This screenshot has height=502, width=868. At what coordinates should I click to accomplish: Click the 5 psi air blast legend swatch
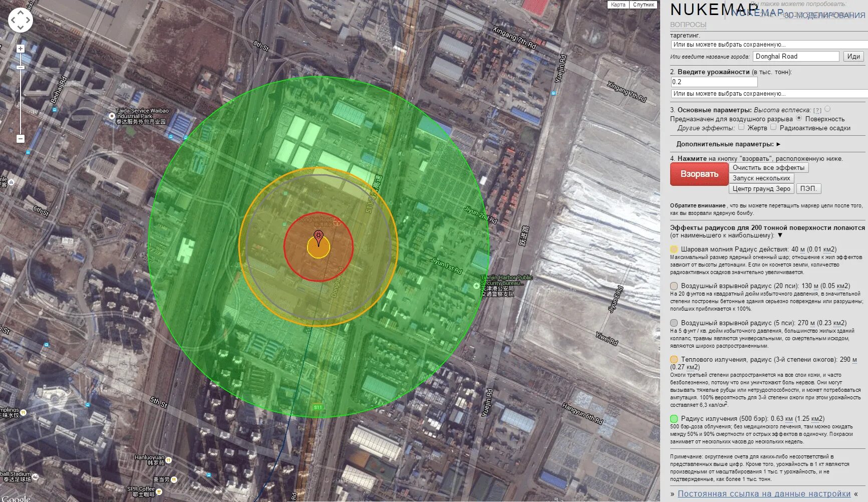click(674, 323)
